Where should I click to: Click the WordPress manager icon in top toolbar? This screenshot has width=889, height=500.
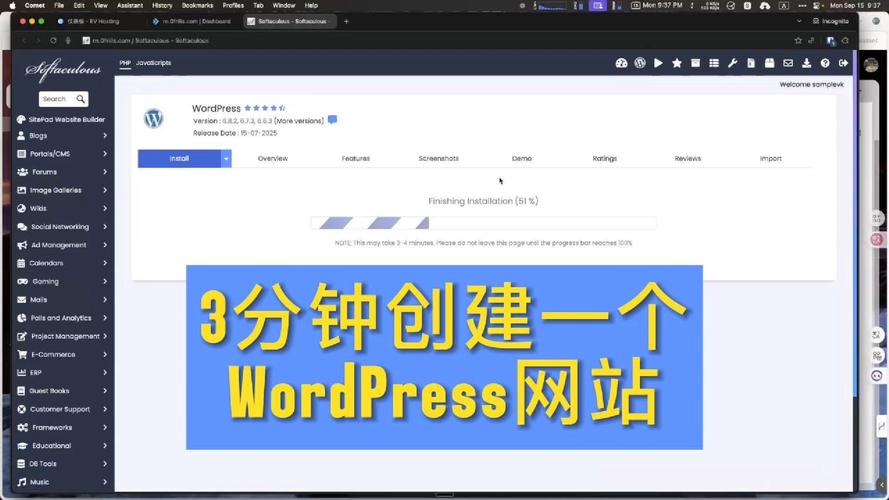pyautogui.click(x=640, y=63)
